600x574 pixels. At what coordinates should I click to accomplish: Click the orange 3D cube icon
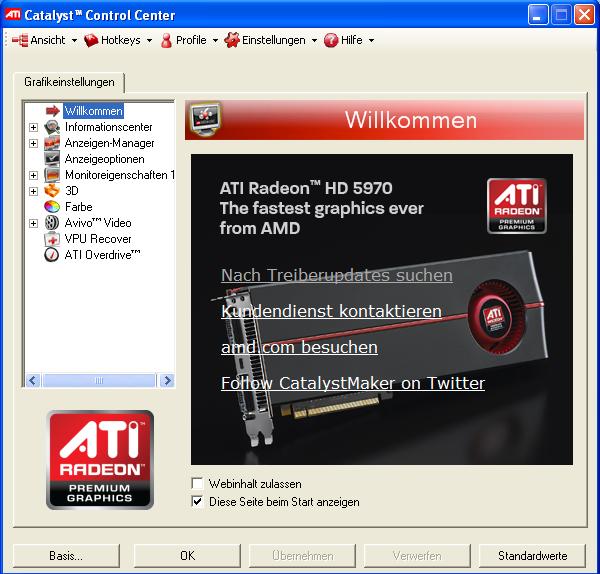pyautogui.click(x=52, y=191)
